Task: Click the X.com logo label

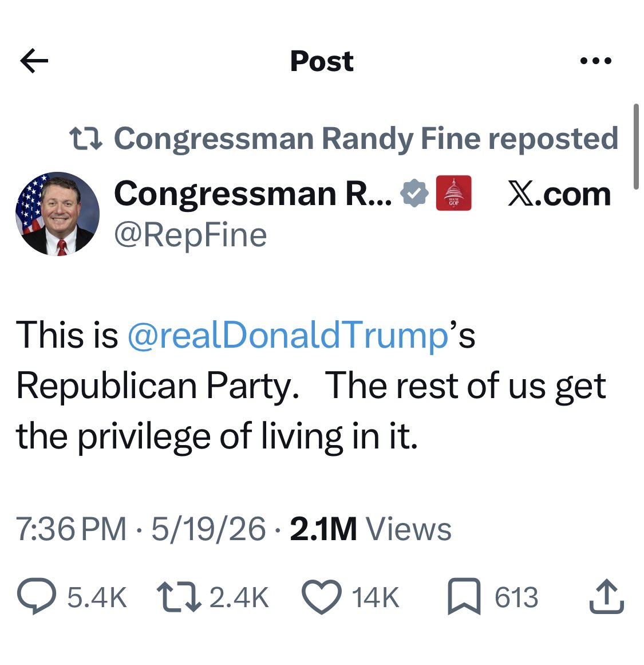Action: tap(560, 194)
